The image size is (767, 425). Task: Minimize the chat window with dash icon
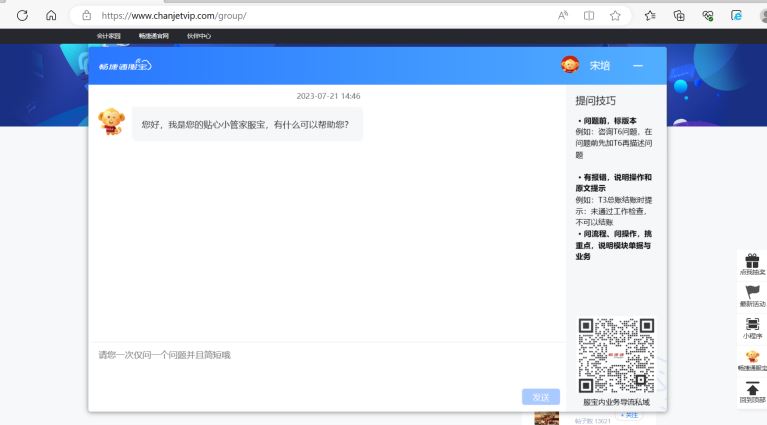[638, 66]
